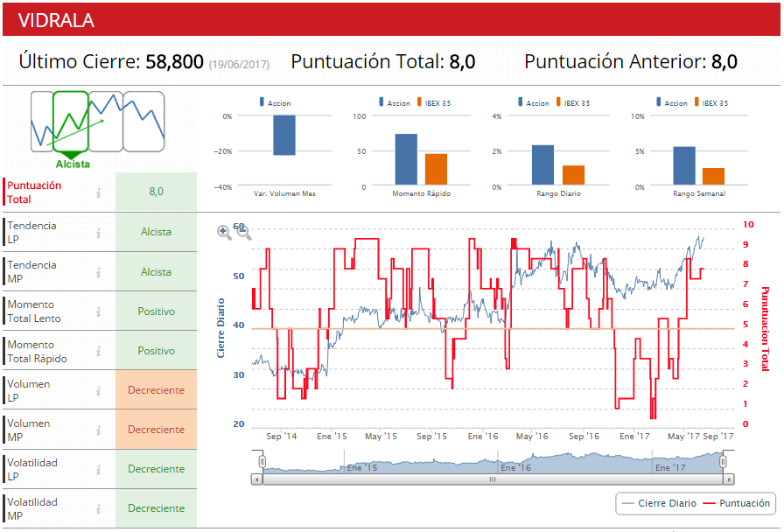Click the Sep '14 x-axis label
Screen dimensions: 784x532
pos(282,436)
